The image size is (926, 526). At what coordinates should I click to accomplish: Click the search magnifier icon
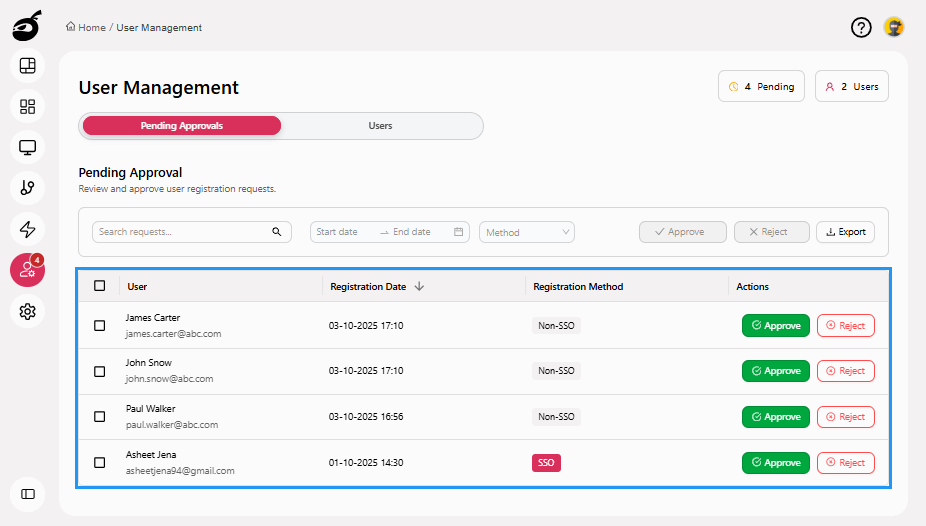[x=276, y=232]
